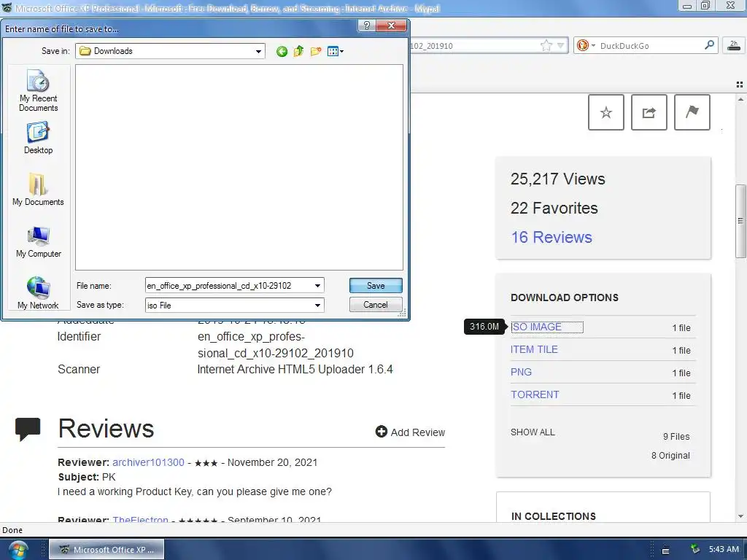Click the Internet Archive HTML5 Uploader value
747x560 pixels.
[x=295, y=369]
